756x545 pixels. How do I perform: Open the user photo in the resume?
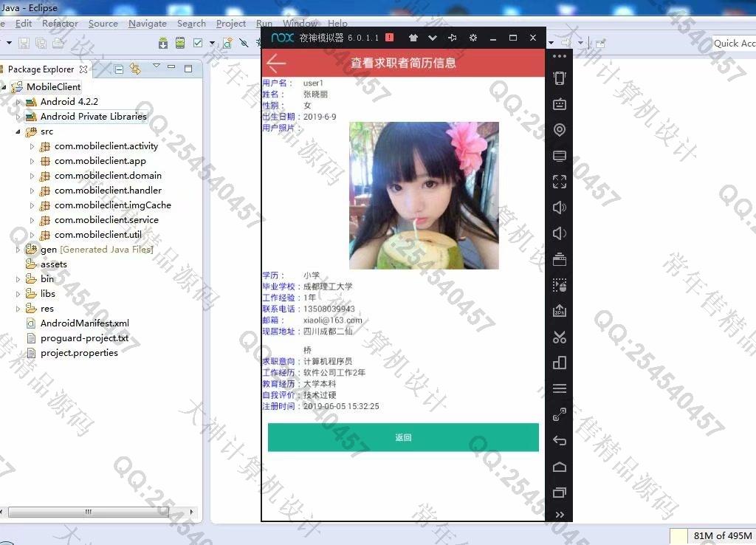pos(424,196)
